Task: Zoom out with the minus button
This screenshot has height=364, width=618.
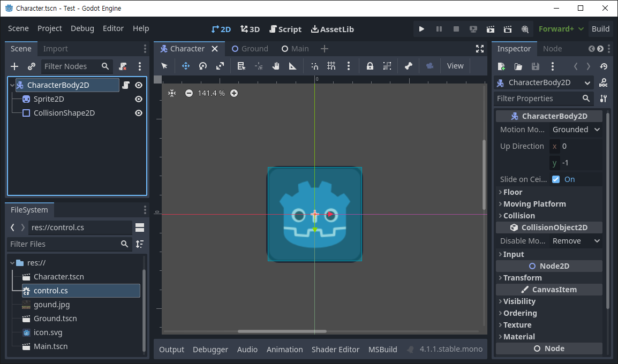Action: 189,93
